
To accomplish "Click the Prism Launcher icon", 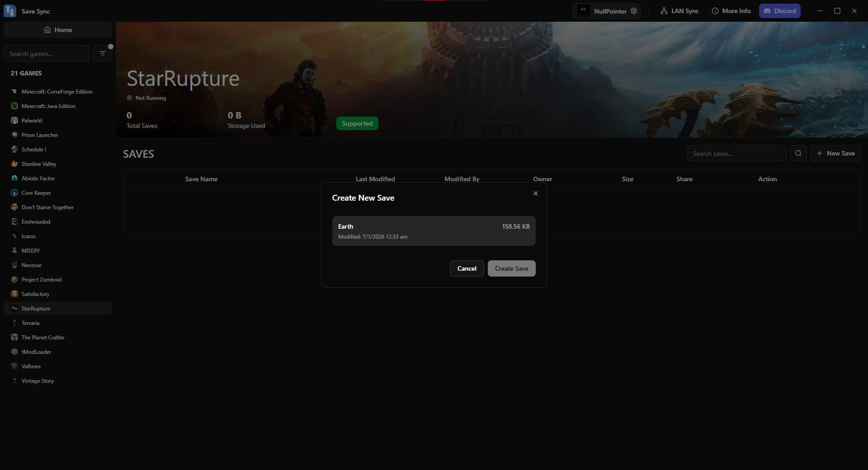I will tap(14, 135).
